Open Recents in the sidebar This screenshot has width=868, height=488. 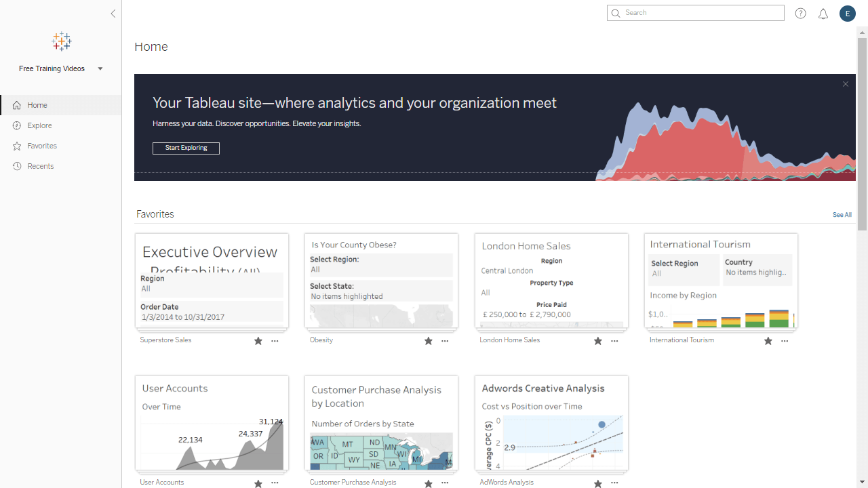(40, 166)
